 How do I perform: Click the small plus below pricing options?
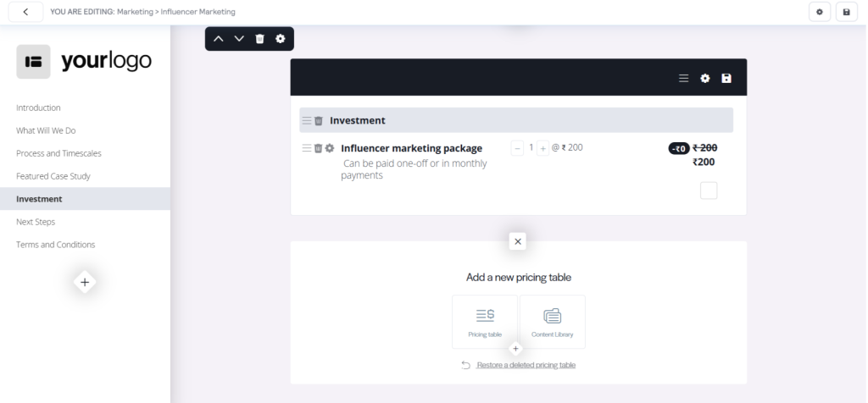tap(515, 349)
